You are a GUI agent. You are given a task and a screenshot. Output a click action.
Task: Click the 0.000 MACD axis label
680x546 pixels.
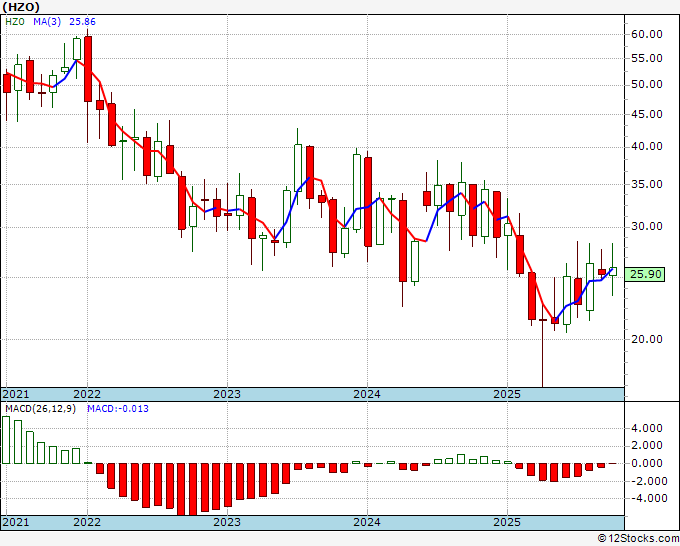click(647, 463)
